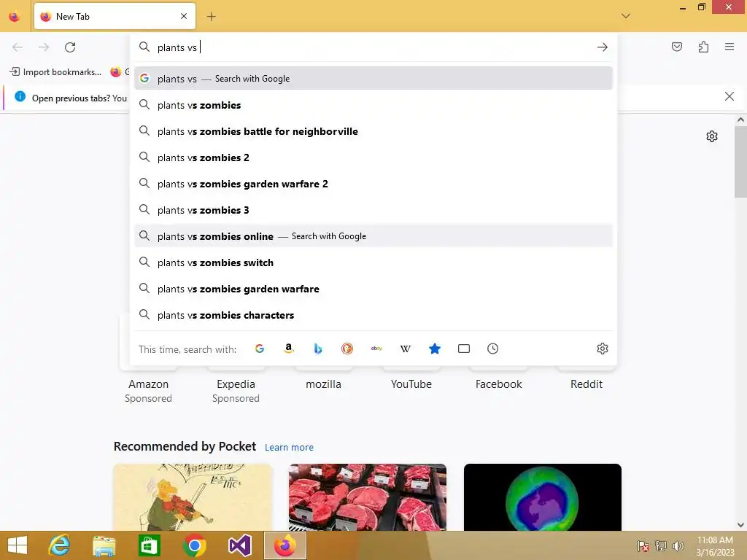Open the Windows Start button
Viewport: 747px width, 560px height.
[x=18, y=545]
